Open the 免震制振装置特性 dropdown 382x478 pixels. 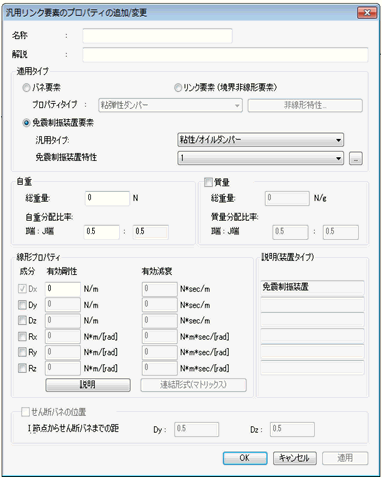coord(260,158)
